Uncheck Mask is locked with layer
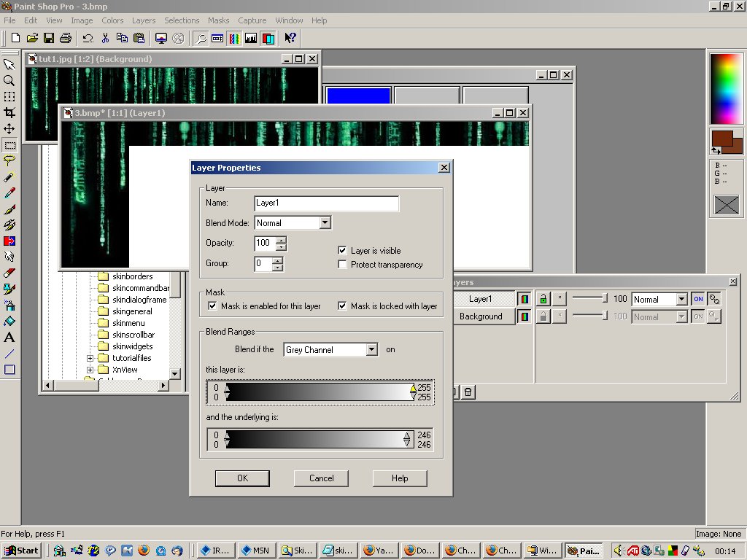 (x=342, y=306)
